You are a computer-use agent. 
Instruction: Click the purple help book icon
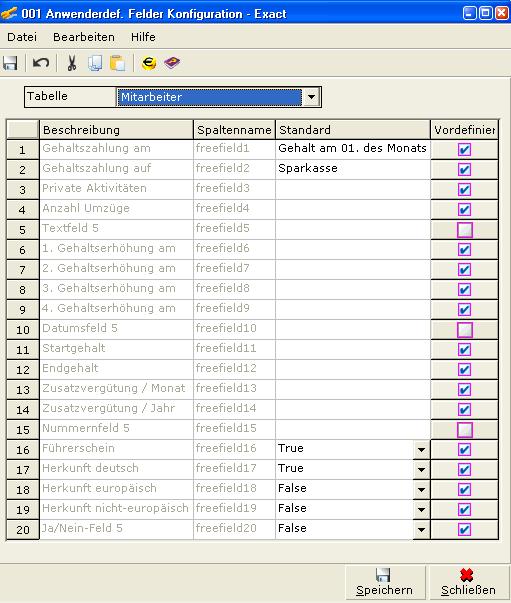172,63
